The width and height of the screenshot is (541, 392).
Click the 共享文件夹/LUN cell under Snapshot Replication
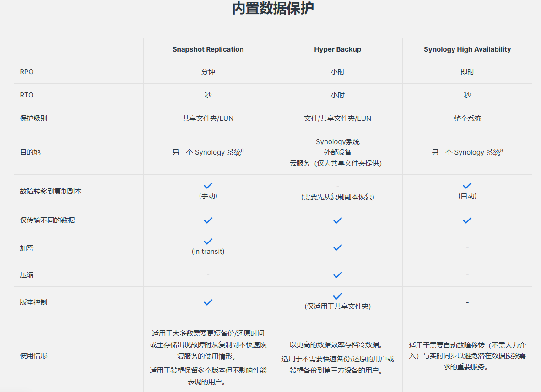208,118
